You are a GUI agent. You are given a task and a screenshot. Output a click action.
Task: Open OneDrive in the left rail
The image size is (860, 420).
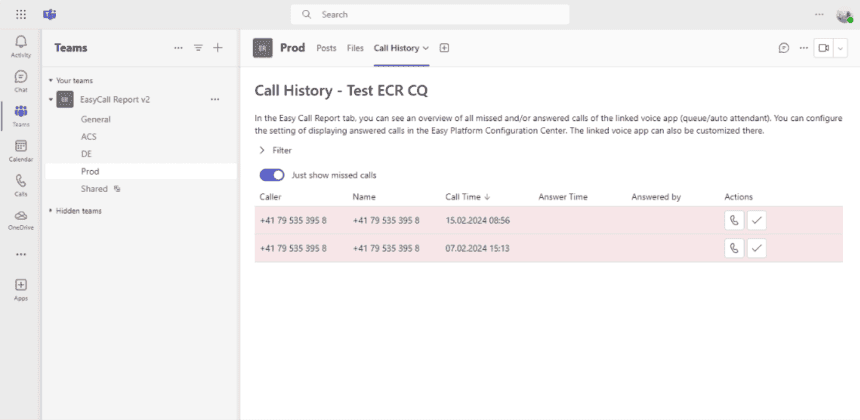click(x=21, y=219)
